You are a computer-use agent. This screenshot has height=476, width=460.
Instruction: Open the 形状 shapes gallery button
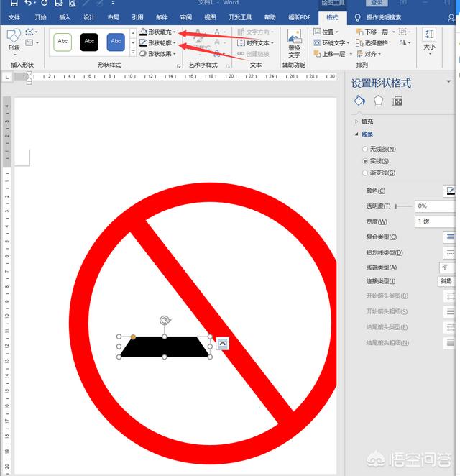pos(14,42)
